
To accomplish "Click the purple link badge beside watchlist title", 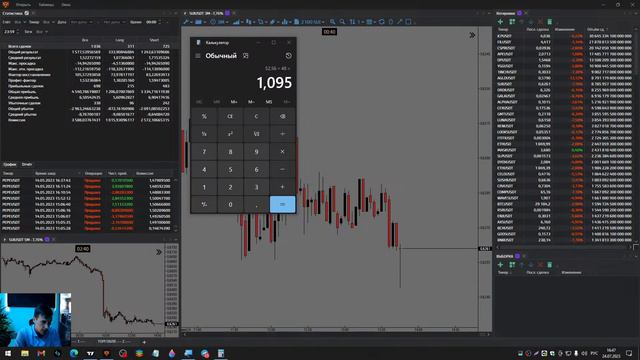I will pos(519,13).
